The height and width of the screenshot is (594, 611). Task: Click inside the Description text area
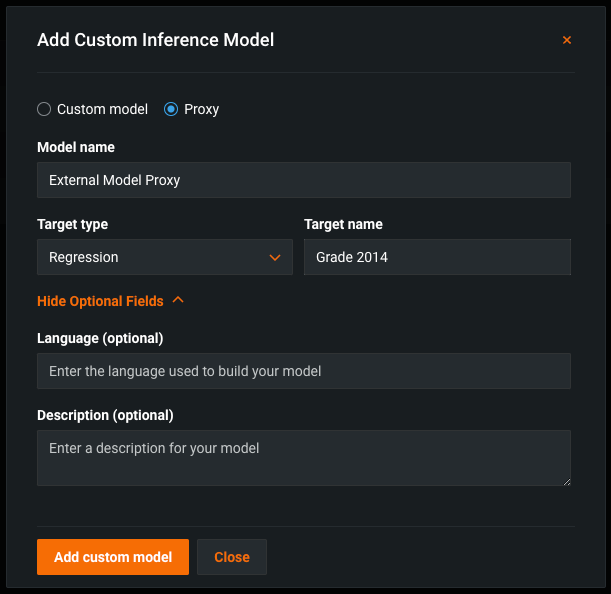(x=303, y=458)
